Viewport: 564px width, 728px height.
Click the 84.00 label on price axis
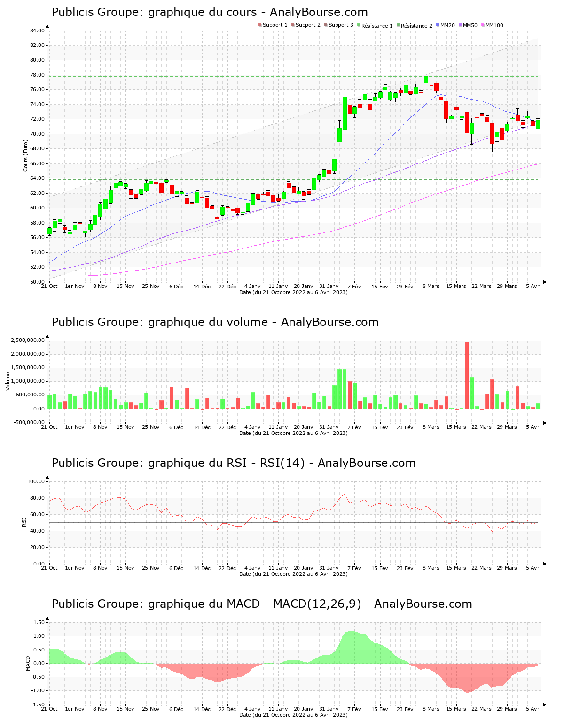click(37, 31)
